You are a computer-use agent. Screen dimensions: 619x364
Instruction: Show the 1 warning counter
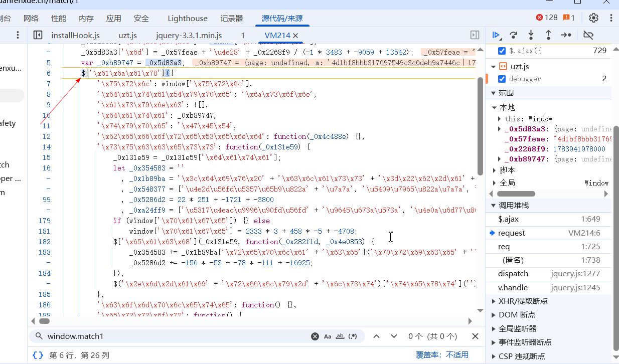[x=569, y=18]
